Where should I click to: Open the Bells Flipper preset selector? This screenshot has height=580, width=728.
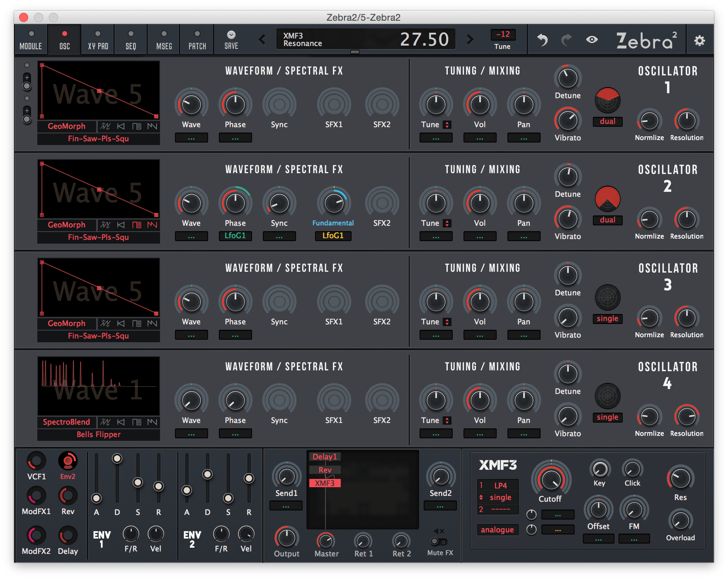(99, 434)
